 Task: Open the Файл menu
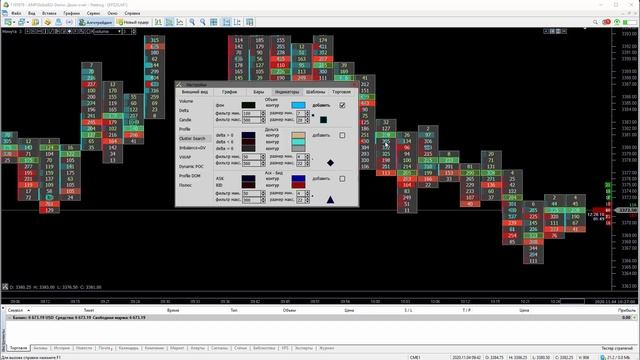tap(16, 13)
